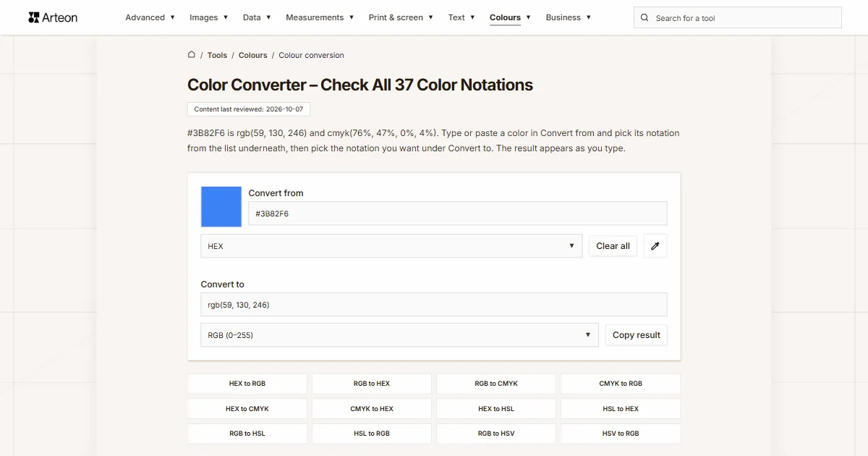Click the Clear all button
This screenshot has height=456, width=868.
click(x=613, y=246)
